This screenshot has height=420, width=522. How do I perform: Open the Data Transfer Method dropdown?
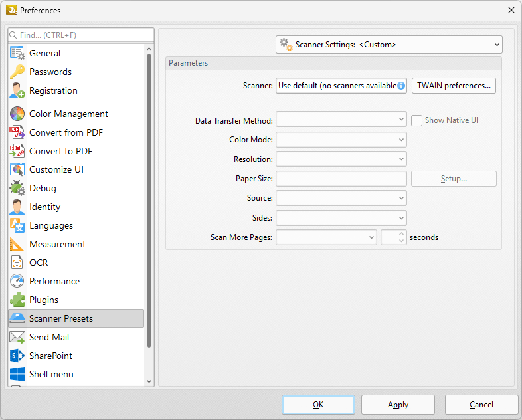(341, 119)
